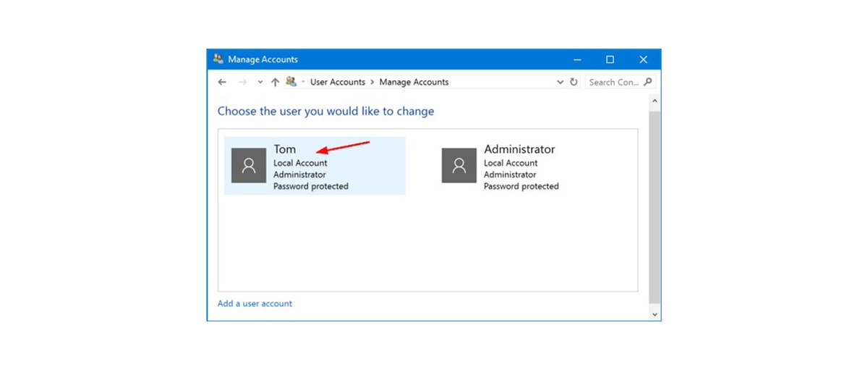Select the Manage Accounts breadcrumb

pyautogui.click(x=414, y=83)
